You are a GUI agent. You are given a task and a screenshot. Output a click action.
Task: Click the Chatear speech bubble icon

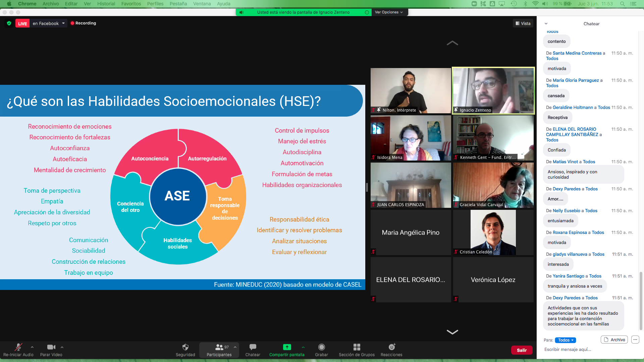pos(253,347)
